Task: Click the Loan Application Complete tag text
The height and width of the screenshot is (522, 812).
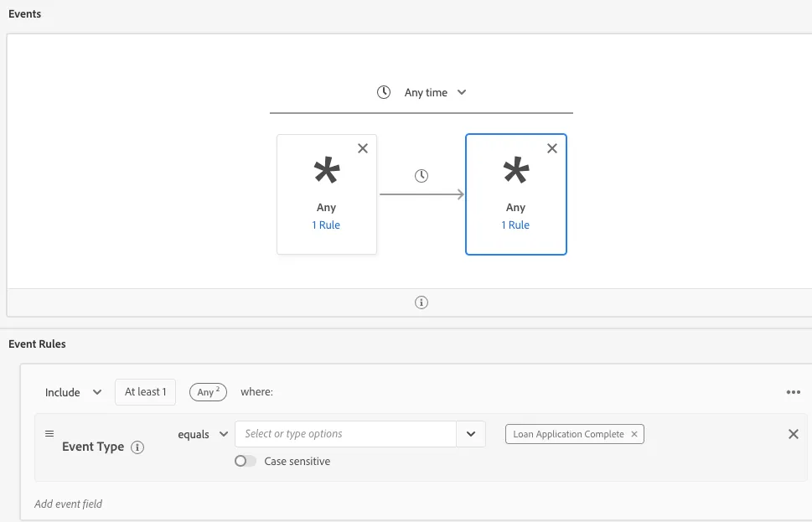Action: [569, 434]
